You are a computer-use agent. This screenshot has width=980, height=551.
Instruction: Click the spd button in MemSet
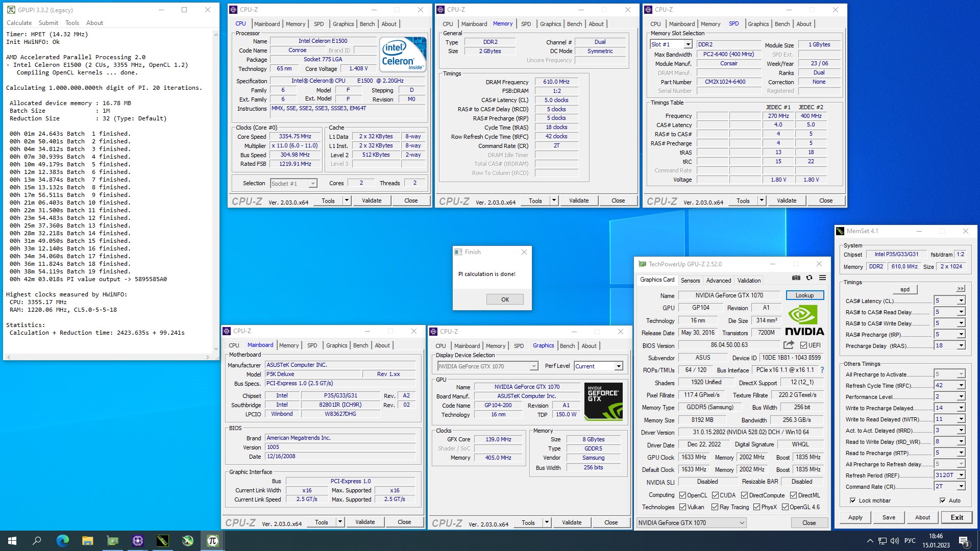pos(905,289)
